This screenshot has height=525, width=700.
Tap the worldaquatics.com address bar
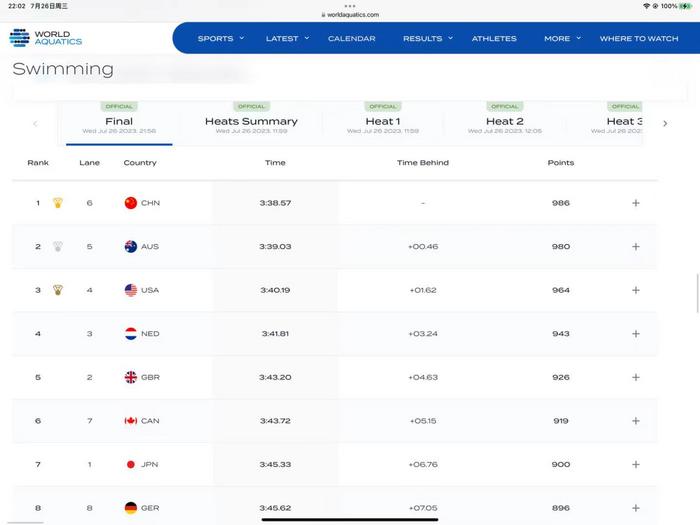[350, 15]
